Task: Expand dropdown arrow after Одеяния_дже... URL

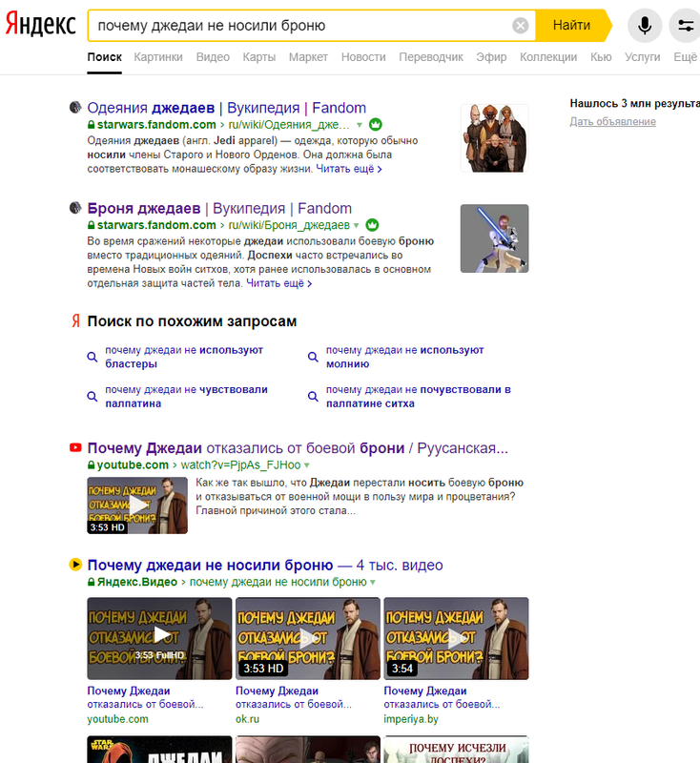Action: pyautogui.click(x=359, y=125)
